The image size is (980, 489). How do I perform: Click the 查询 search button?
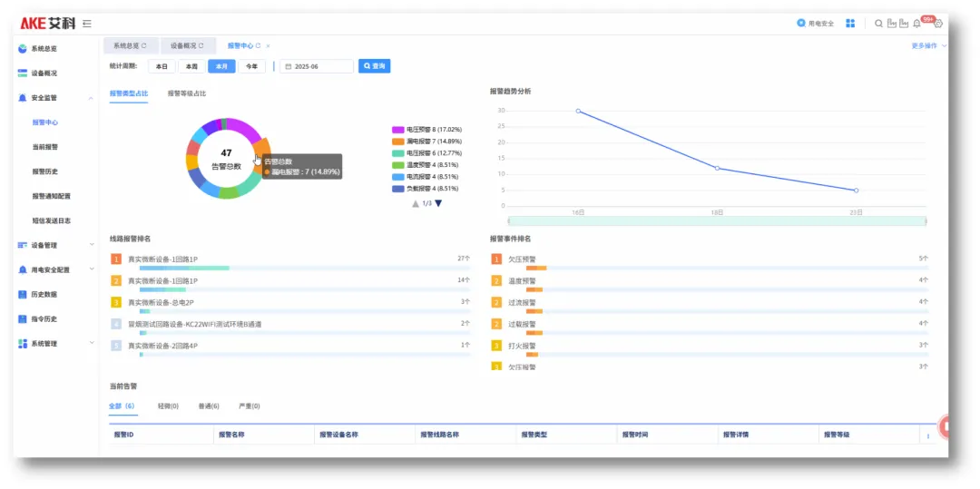(374, 66)
